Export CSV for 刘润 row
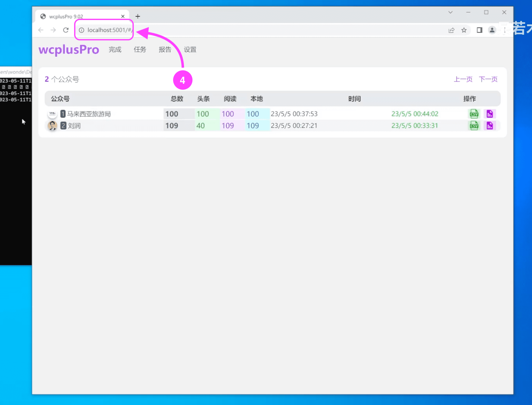 474,125
